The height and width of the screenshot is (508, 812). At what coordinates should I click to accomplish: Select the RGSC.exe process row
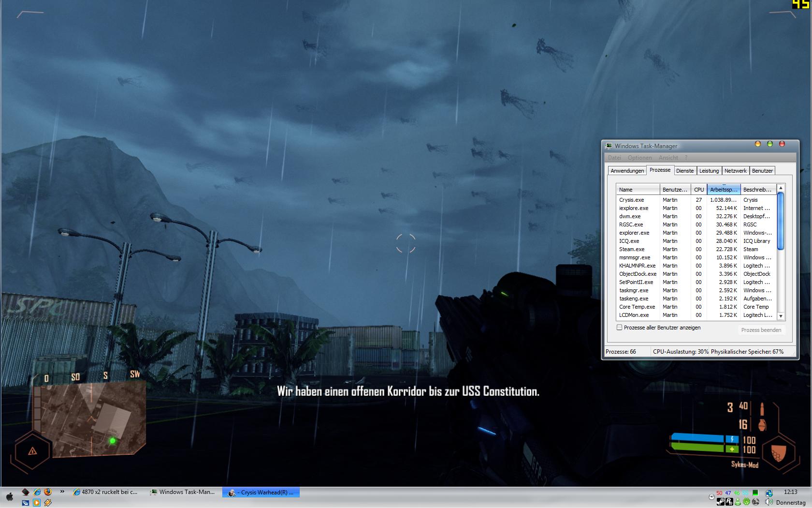click(x=696, y=224)
